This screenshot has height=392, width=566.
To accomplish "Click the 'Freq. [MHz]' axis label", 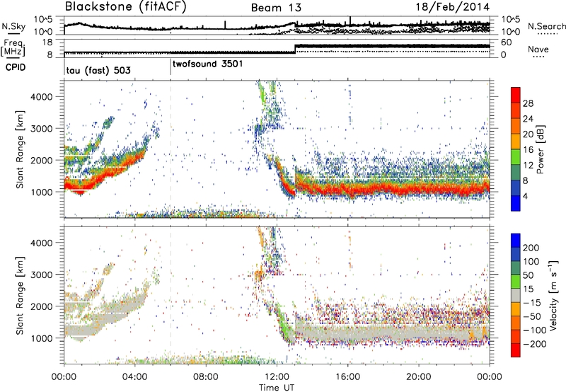I will coord(13,47).
